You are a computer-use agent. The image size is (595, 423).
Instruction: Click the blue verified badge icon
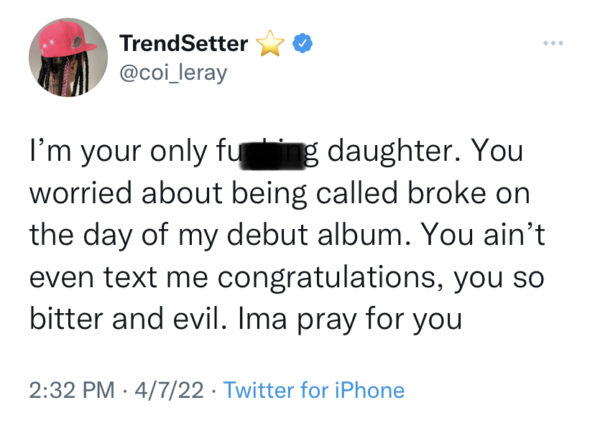(x=302, y=43)
